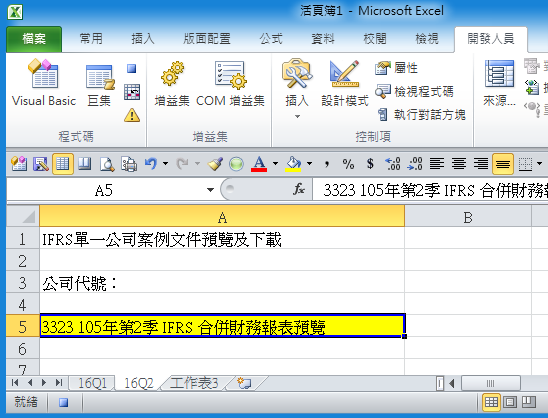Switch to 工作表3 sheet tab
Viewport: 548px width, 418px height.
click(195, 383)
